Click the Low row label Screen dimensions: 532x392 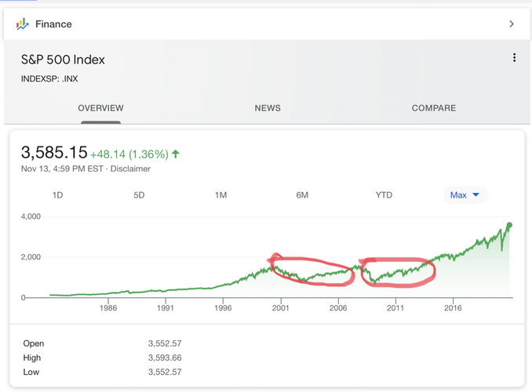click(31, 372)
